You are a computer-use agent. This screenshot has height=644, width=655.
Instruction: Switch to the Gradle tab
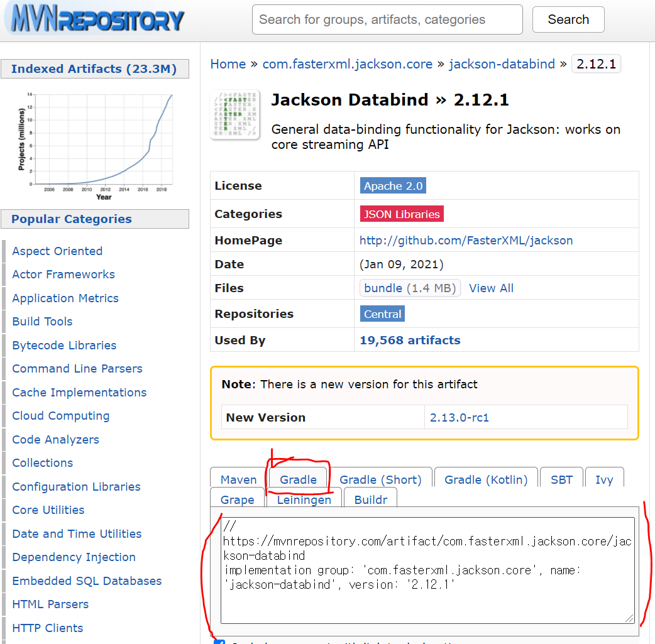(x=298, y=479)
